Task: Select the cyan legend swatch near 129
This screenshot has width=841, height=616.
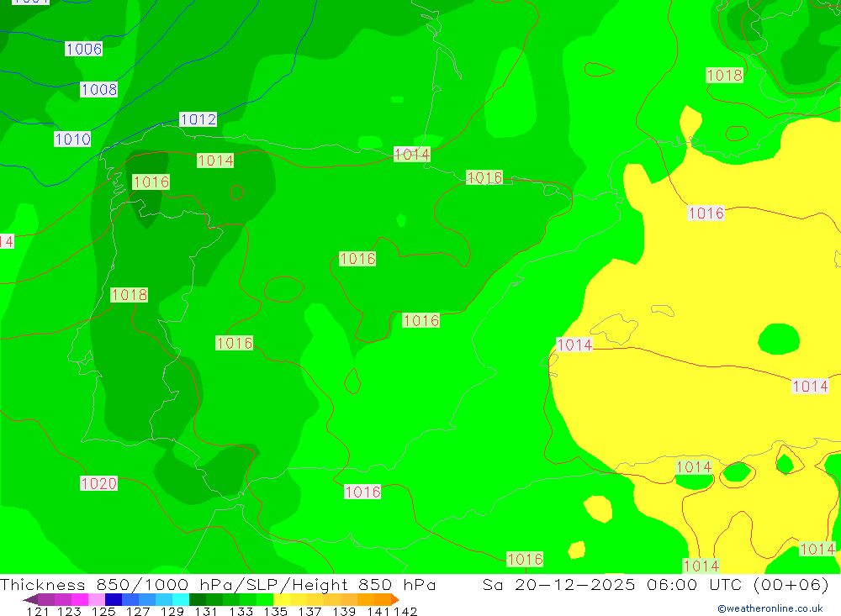Action: 180,599
